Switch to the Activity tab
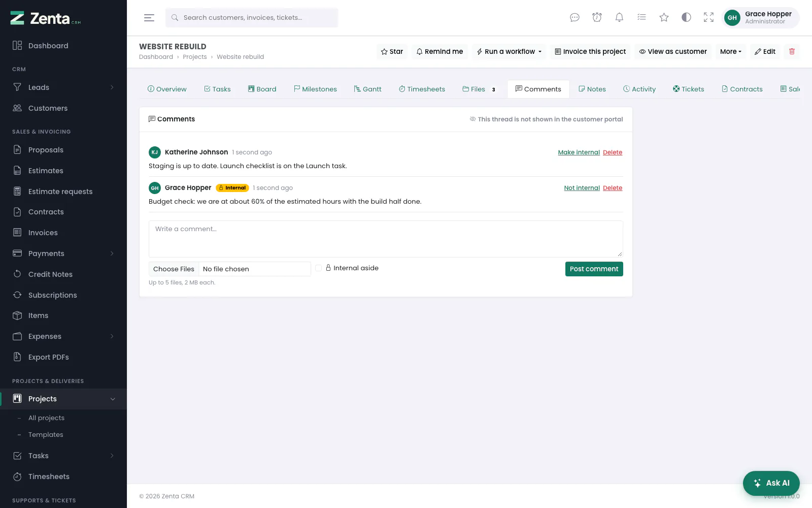 (x=639, y=89)
